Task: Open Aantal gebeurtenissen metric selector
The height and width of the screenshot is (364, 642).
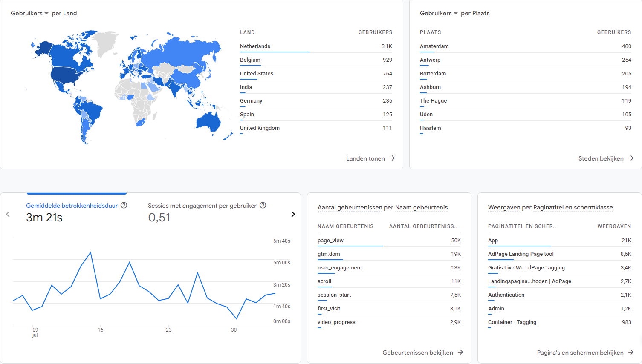Action: click(x=350, y=207)
